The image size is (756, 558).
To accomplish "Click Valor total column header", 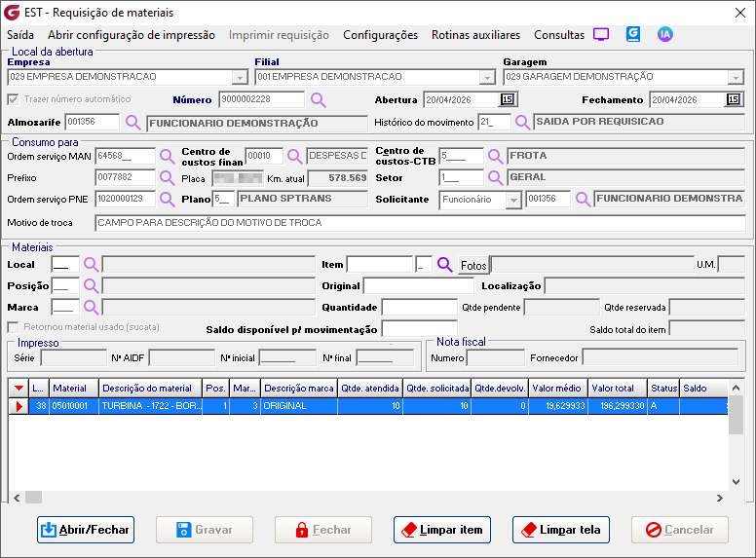I will pos(617,389).
